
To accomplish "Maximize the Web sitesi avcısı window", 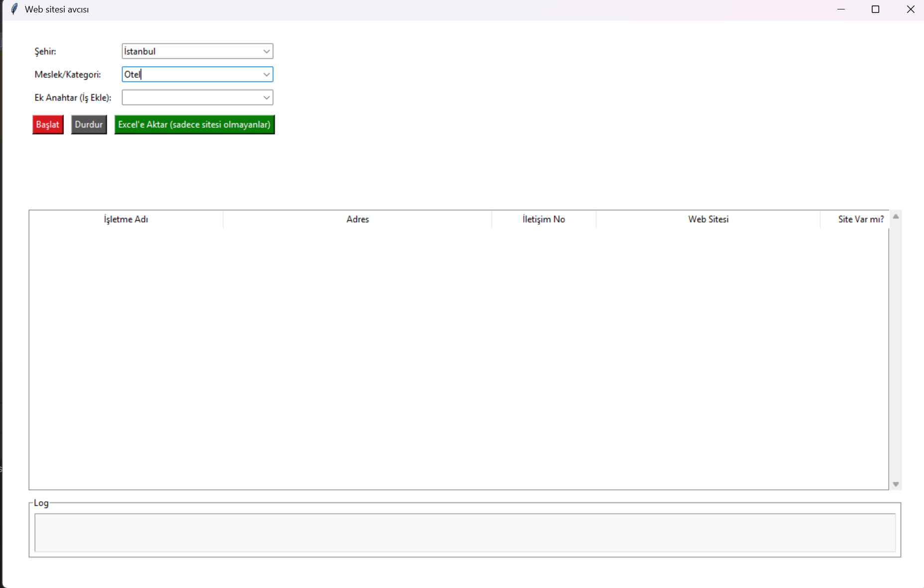I will point(875,9).
